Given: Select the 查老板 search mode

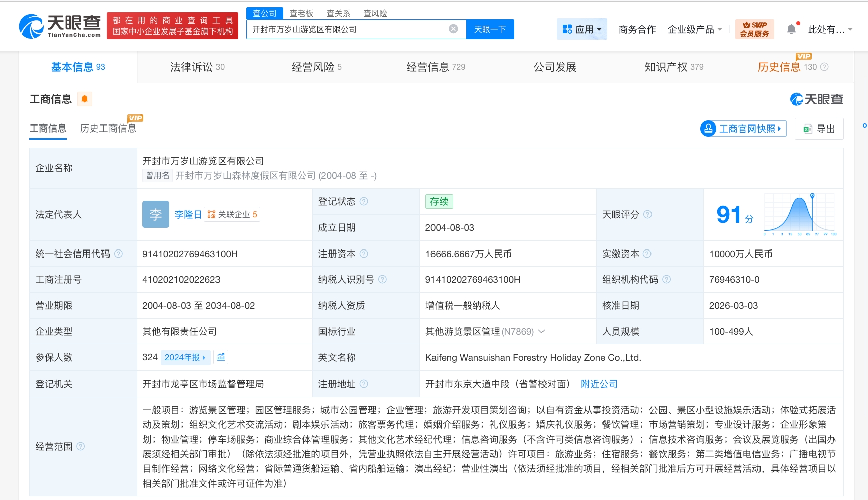Looking at the screenshot, I should pos(301,13).
